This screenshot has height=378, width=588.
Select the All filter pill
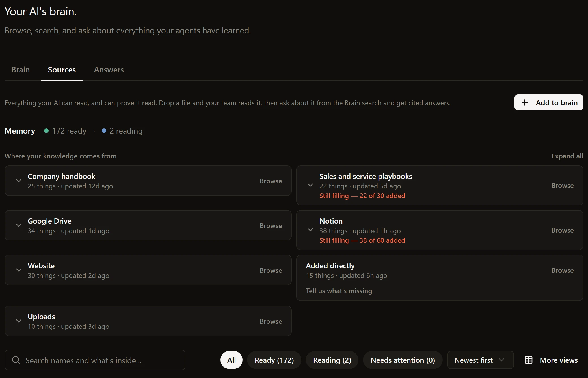[232, 360]
